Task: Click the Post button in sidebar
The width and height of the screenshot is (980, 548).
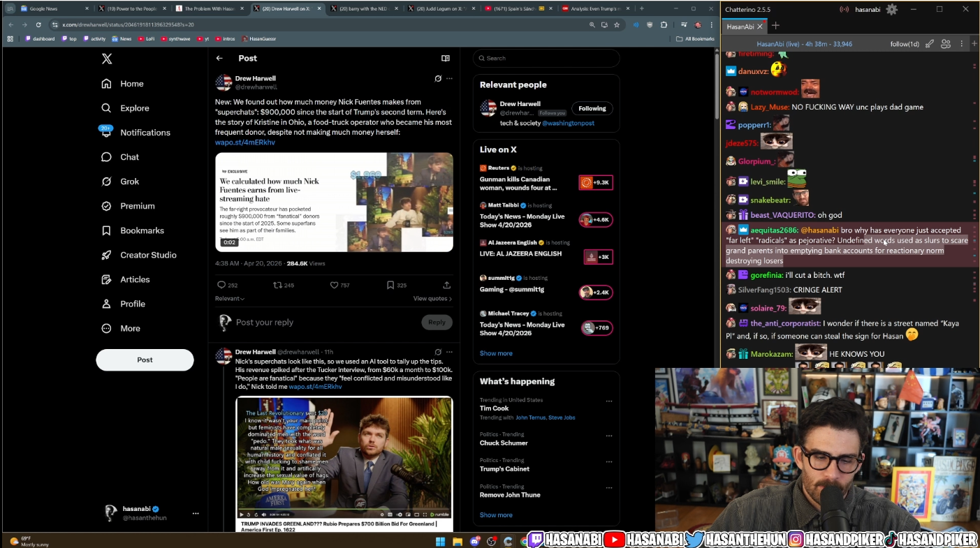Action: point(145,360)
